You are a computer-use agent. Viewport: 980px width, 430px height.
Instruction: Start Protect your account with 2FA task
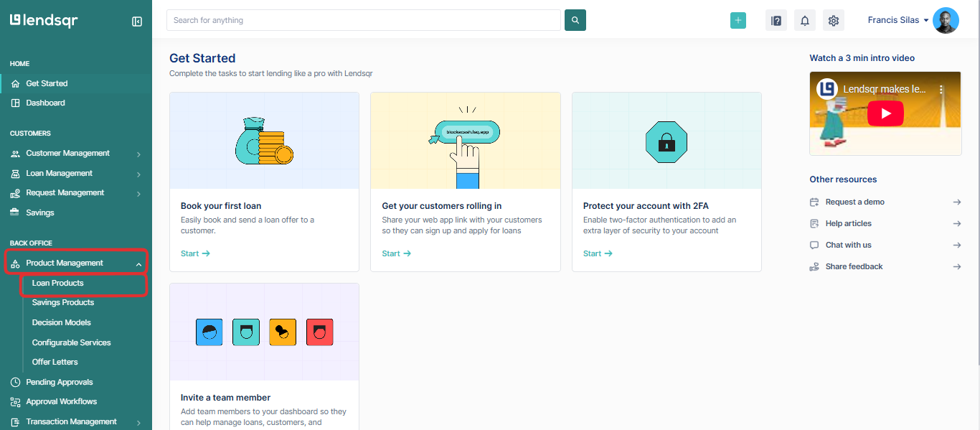(598, 253)
